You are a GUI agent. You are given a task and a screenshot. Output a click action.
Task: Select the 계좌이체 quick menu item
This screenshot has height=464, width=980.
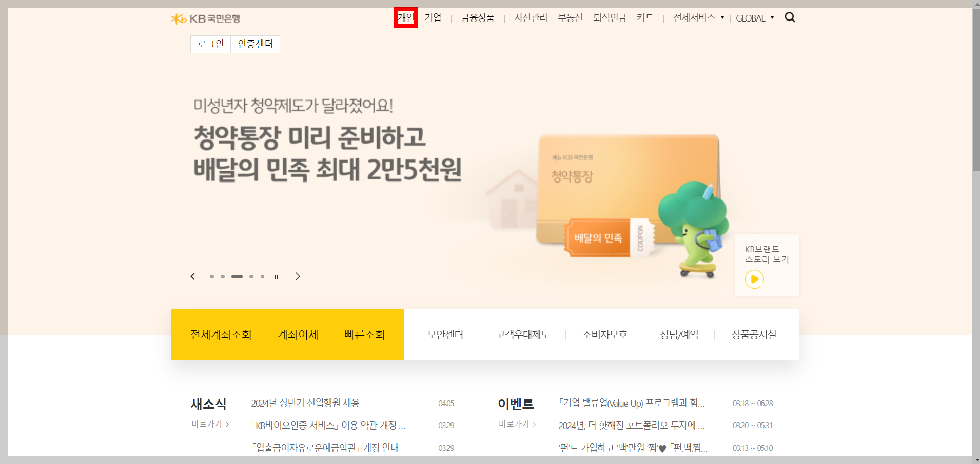tap(298, 334)
